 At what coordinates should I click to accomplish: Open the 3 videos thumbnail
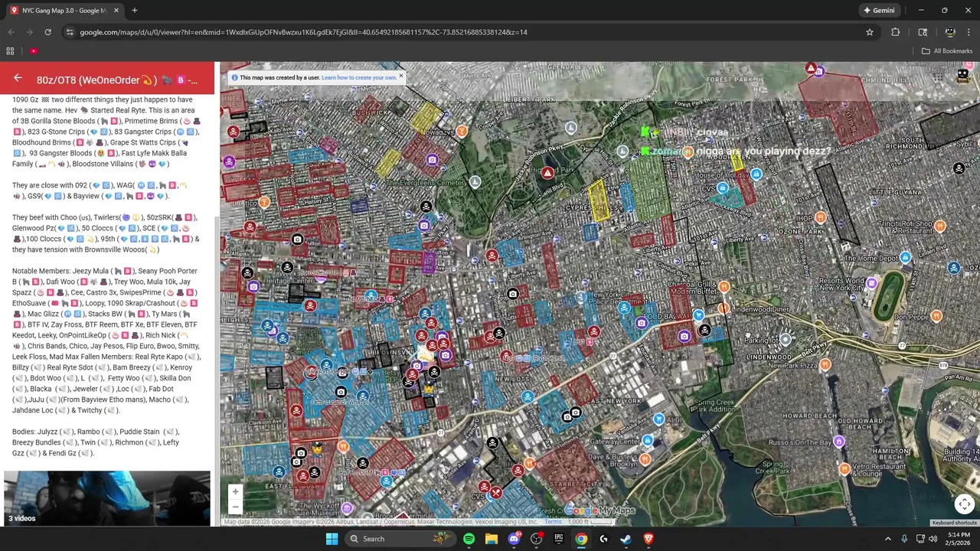tap(107, 498)
